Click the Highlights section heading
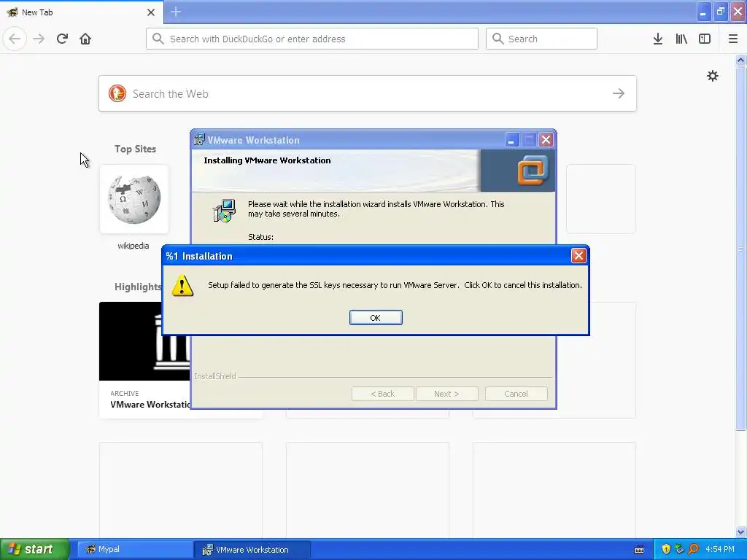The image size is (747, 560). pyautogui.click(x=138, y=287)
